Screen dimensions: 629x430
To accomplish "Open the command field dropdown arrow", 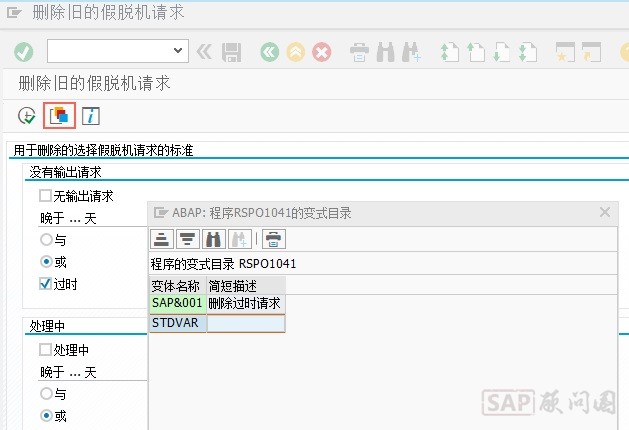I will tap(178, 51).
